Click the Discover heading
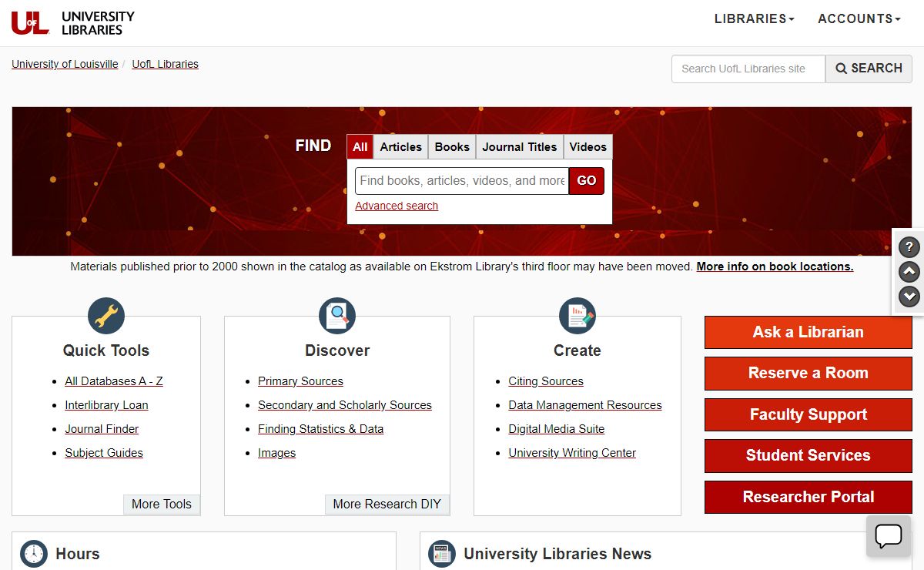Image resolution: width=924 pixels, height=570 pixels. point(337,350)
